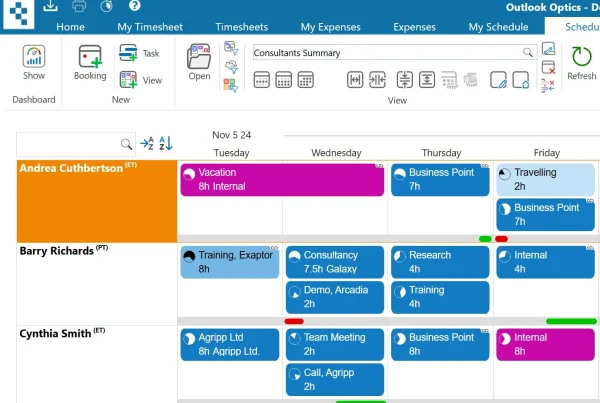Open Andrea's Thursday Business Point 7h booking
Viewport: 600px width, 403px height.
440,179
